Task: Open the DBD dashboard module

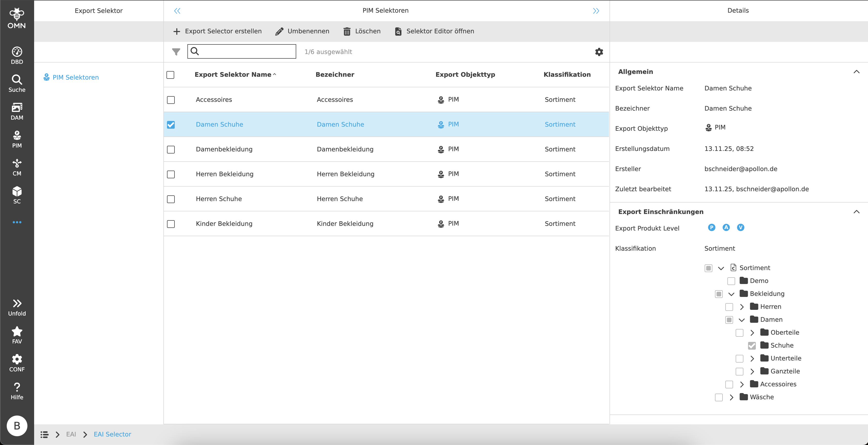Action: pyautogui.click(x=17, y=55)
